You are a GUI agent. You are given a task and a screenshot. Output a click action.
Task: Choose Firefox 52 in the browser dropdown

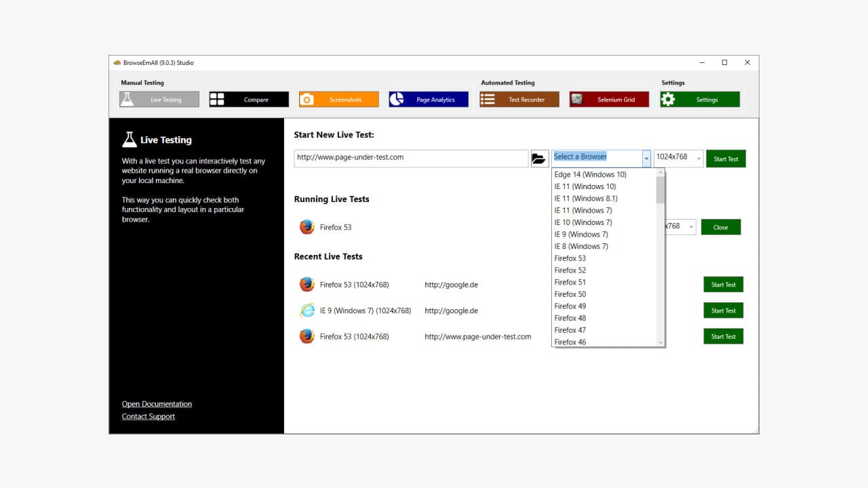tap(570, 270)
